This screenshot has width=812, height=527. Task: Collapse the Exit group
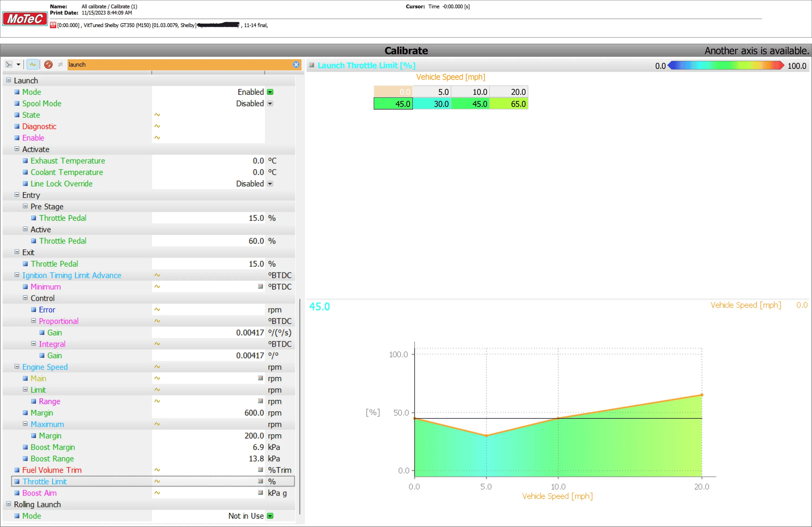17,252
